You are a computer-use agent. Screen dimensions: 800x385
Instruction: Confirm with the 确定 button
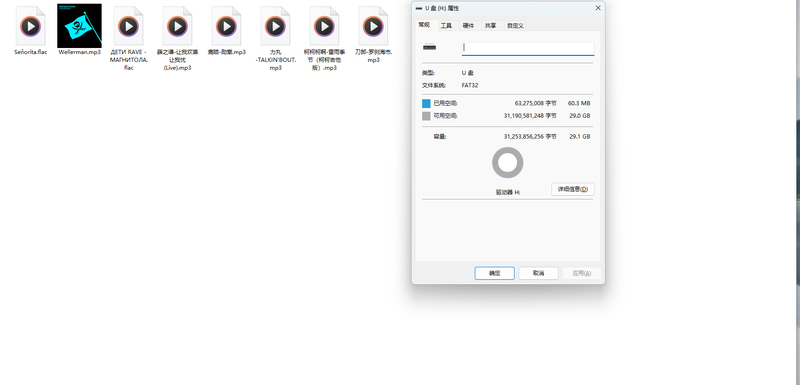494,273
